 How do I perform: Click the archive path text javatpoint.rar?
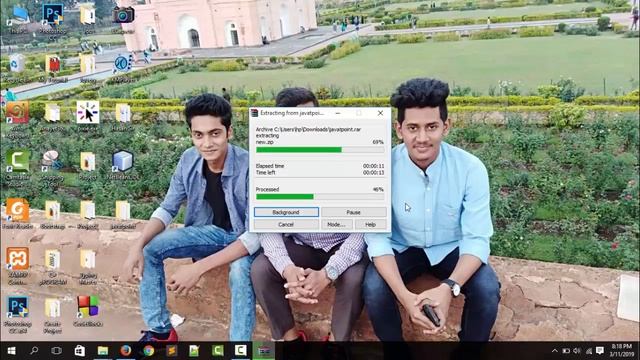[308, 129]
